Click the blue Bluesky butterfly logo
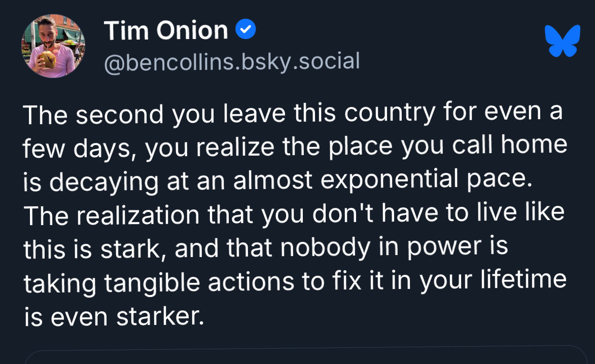 [562, 41]
